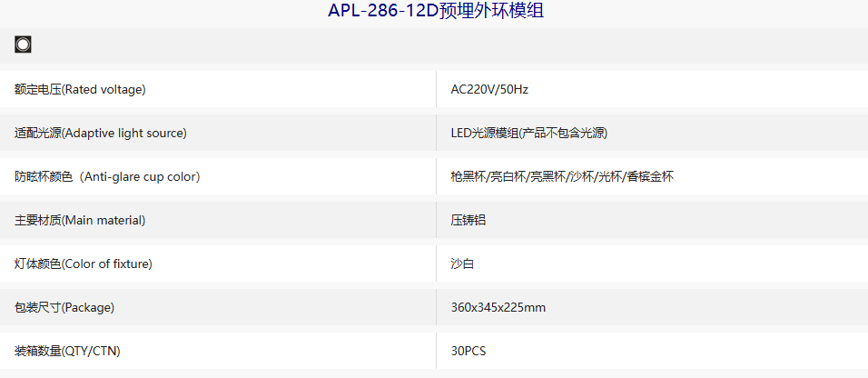Select the label 防眩杯颜色 (Anti-glare cup color)

pos(107,177)
